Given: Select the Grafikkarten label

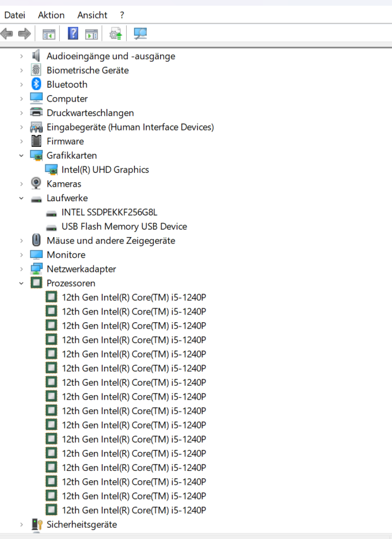Looking at the screenshot, I should point(72,155).
